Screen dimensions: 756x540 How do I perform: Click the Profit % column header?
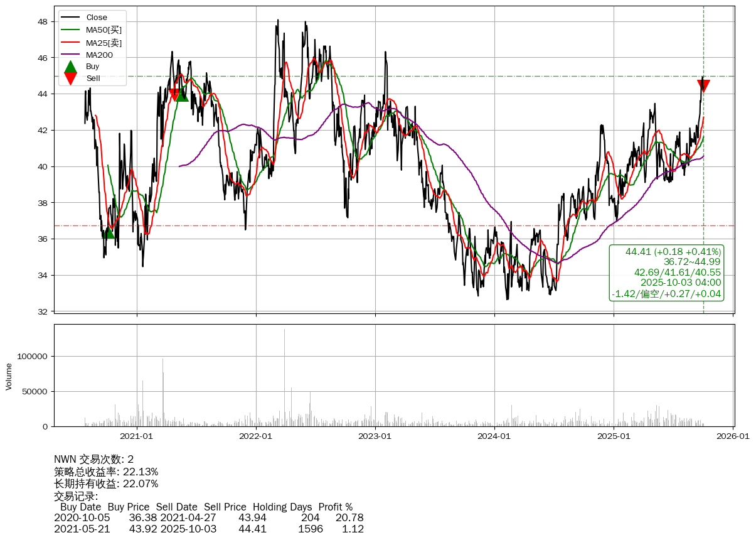(x=335, y=507)
